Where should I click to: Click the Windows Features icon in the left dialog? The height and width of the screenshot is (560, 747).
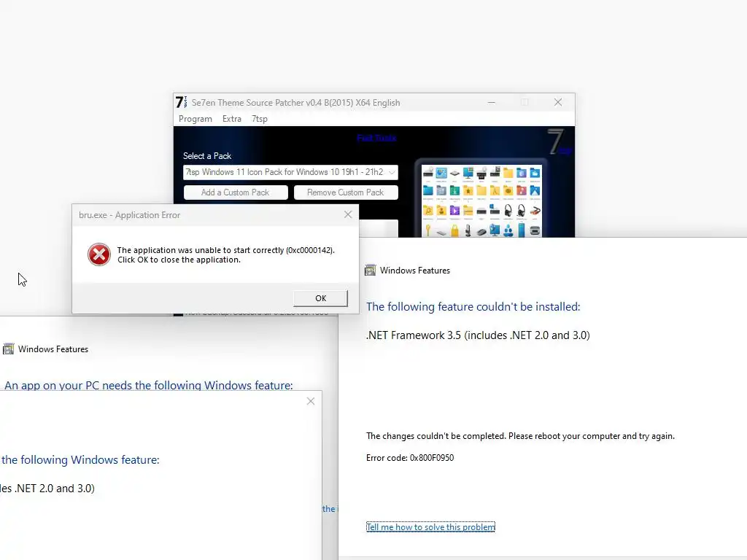(x=8, y=349)
